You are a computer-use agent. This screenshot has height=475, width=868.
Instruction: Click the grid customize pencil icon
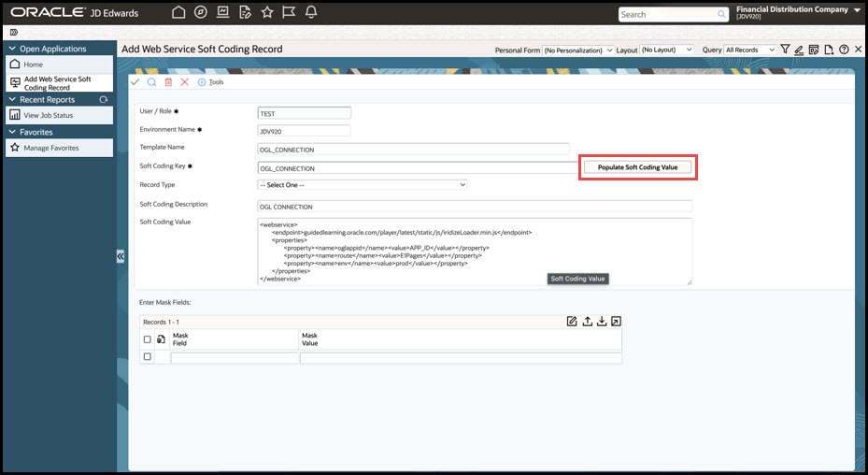pyautogui.click(x=572, y=322)
